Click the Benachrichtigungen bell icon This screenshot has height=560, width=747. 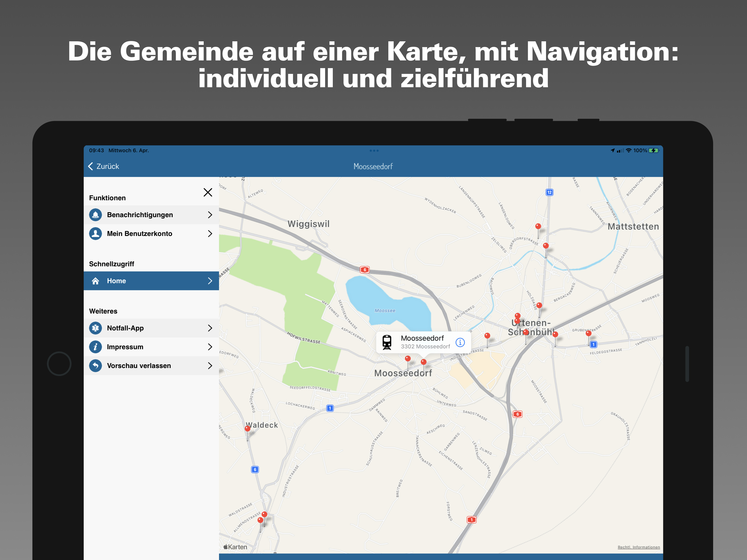[96, 215]
